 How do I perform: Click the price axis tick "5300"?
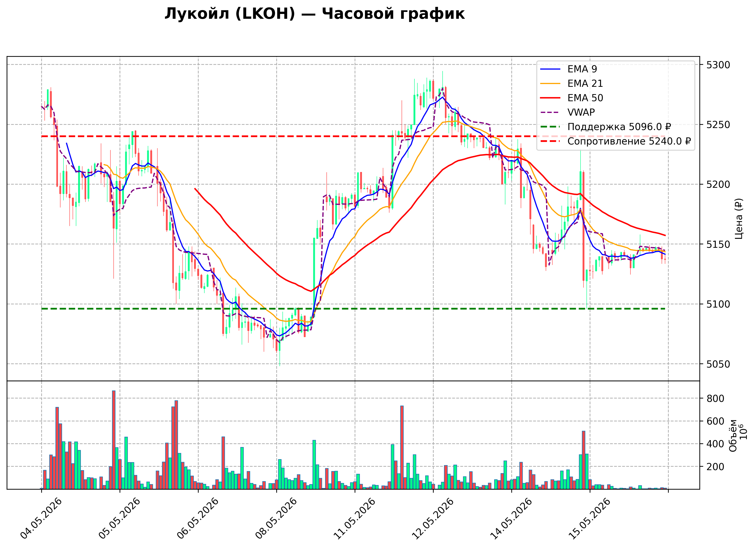click(718, 65)
